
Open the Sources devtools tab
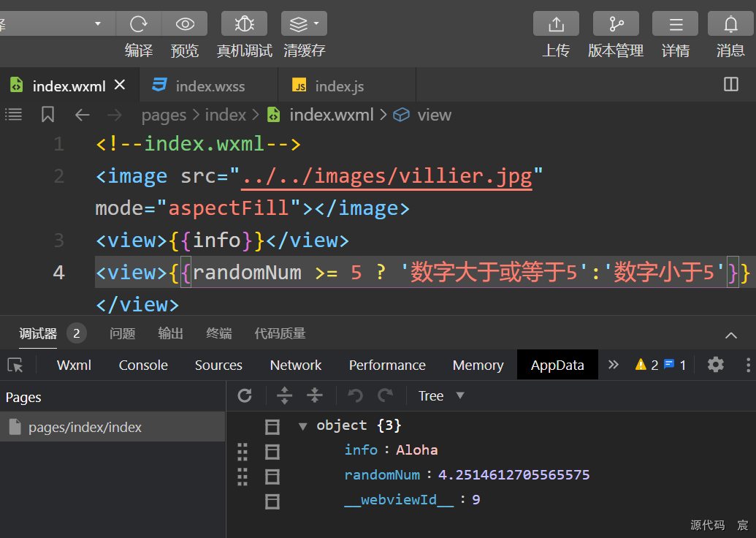[x=218, y=365]
